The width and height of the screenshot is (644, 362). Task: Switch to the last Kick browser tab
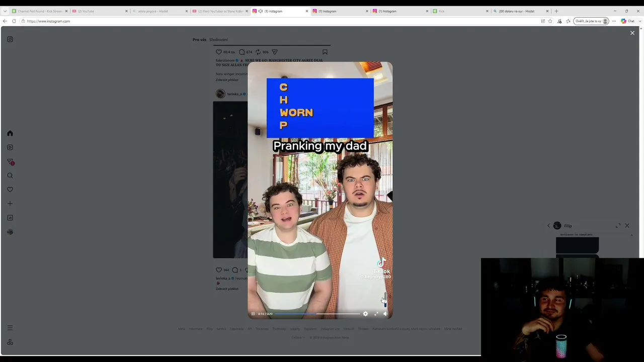(x=460, y=11)
